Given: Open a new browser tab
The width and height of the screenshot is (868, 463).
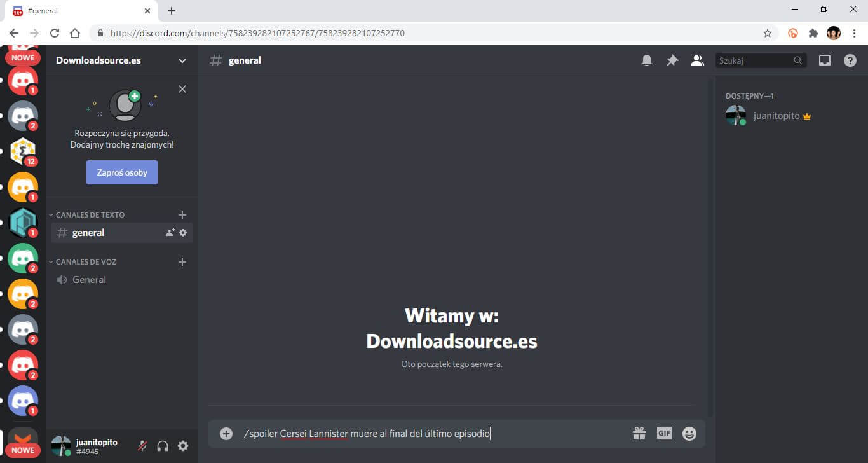Looking at the screenshot, I should click(172, 11).
